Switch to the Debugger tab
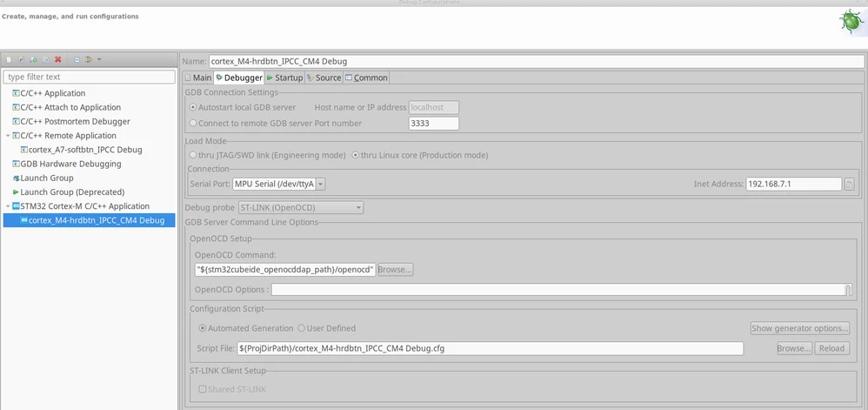 coord(239,77)
